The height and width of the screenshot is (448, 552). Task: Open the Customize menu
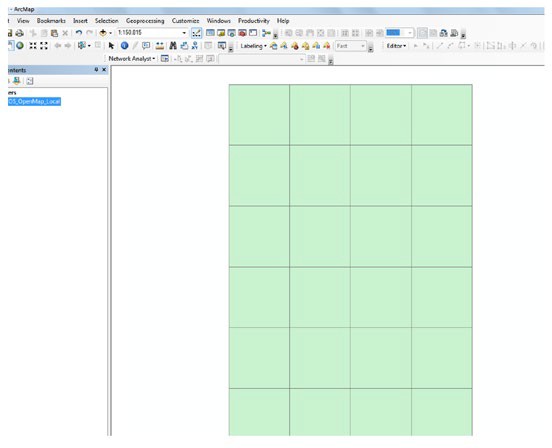(x=186, y=21)
